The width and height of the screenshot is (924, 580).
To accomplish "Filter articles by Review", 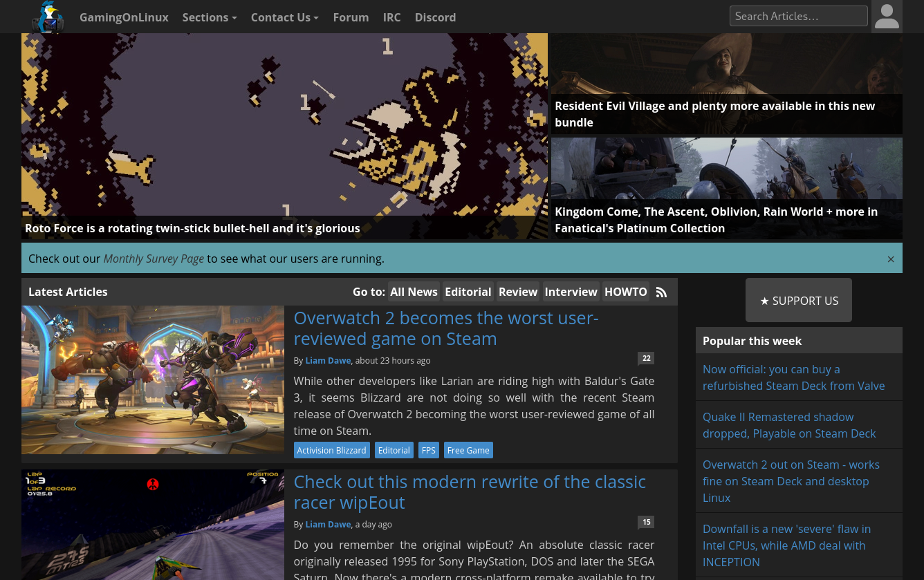I will (518, 292).
